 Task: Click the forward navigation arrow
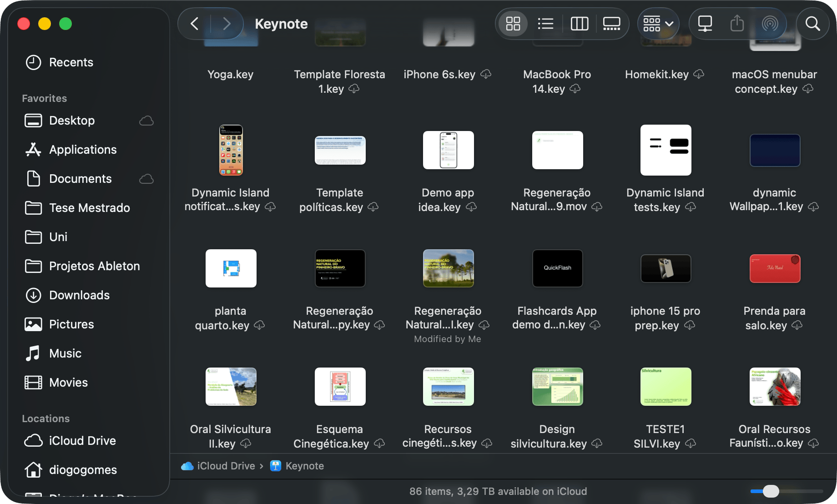226,24
